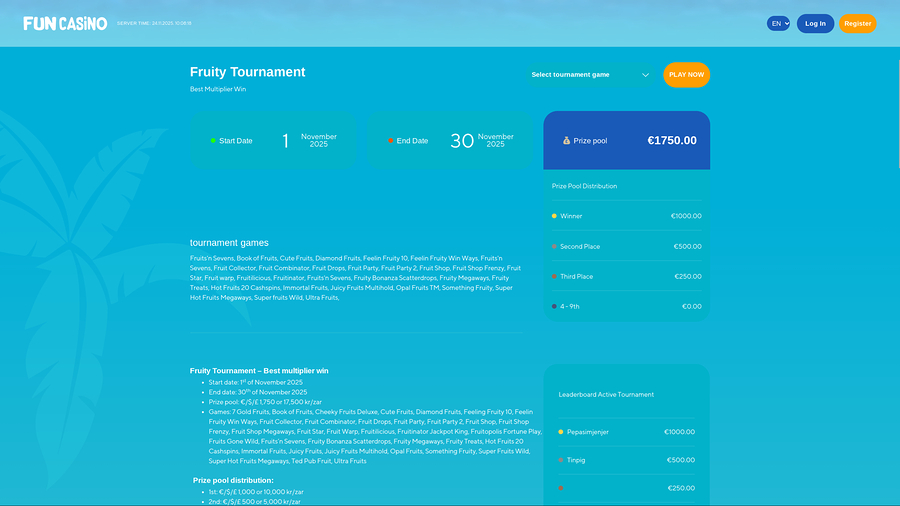The width and height of the screenshot is (900, 506).
Task: Click the Fruity Tournament page heading
Action: 248,72
